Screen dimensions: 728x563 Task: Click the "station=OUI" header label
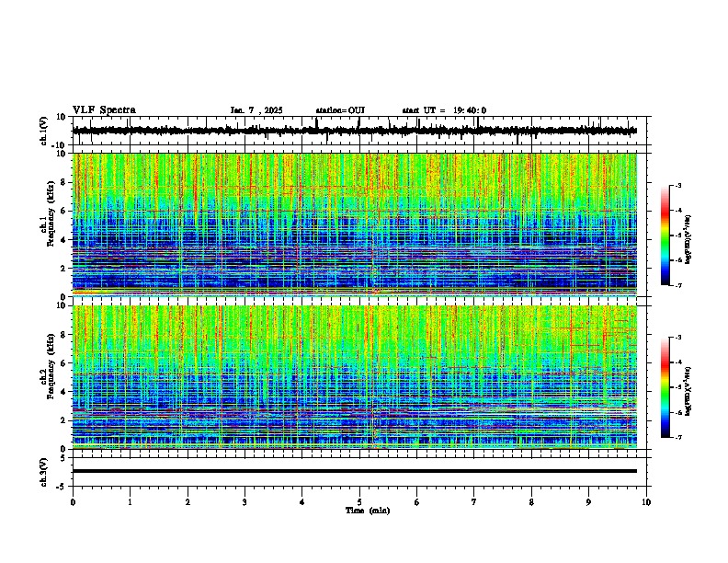point(340,110)
